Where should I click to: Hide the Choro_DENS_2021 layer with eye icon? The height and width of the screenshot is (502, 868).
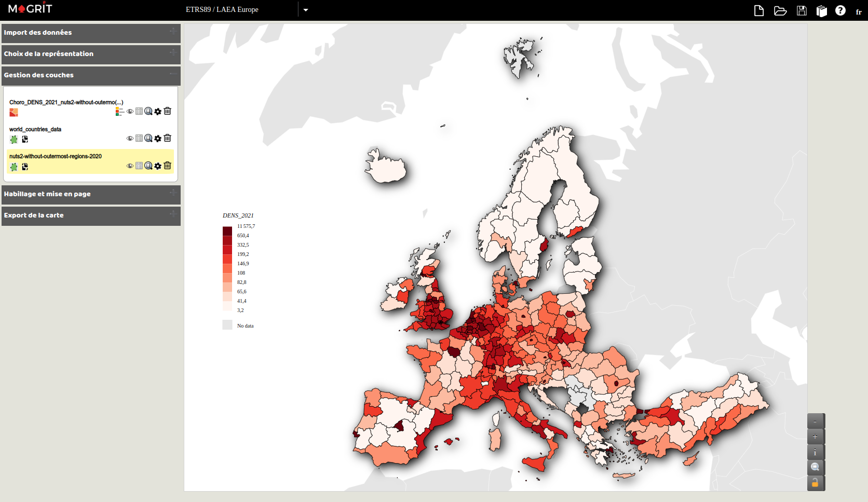point(130,111)
